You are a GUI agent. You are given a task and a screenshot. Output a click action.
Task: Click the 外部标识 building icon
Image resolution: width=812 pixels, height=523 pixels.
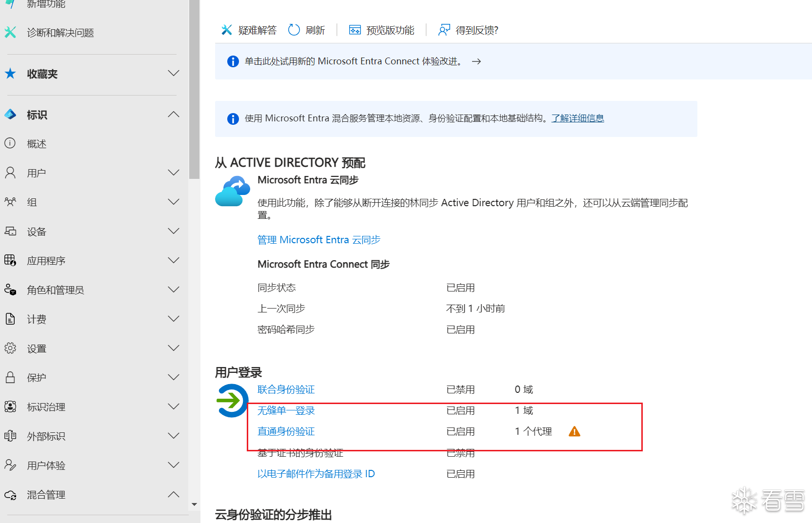pyautogui.click(x=10, y=436)
